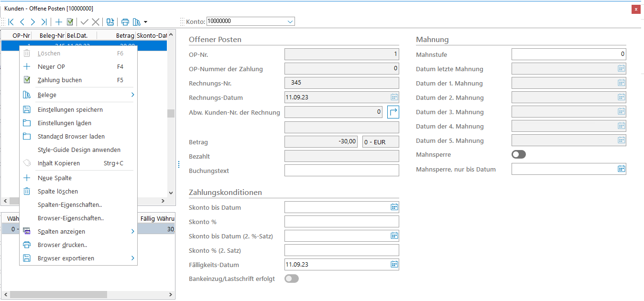Click the printer icon in the toolbar
This screenshot has height=301, width=644.
125,22
